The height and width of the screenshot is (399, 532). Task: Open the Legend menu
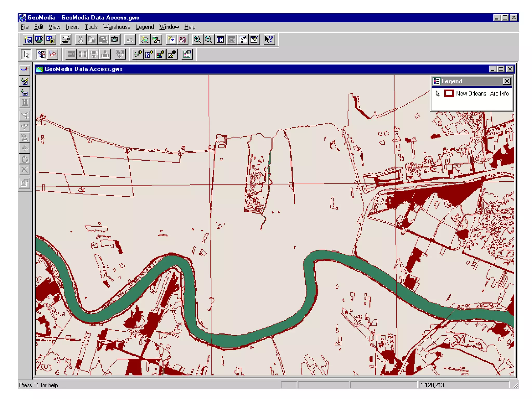click(x=145, y=27)
